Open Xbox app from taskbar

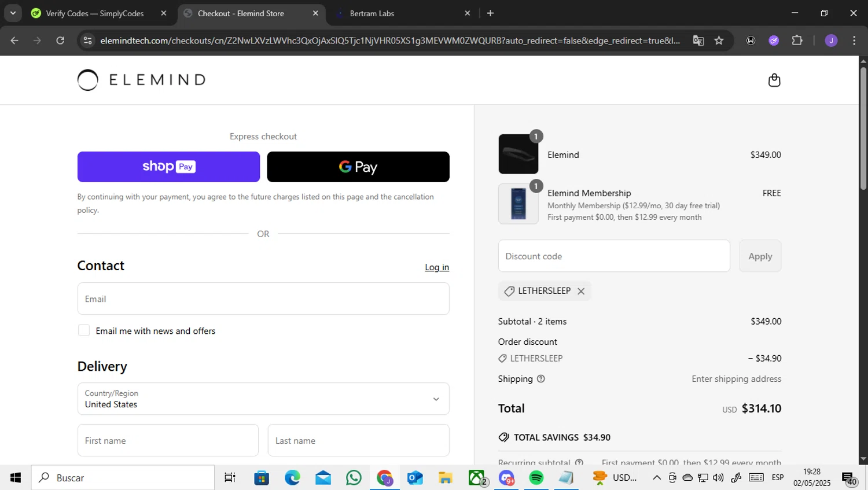[x=476, y=477]
